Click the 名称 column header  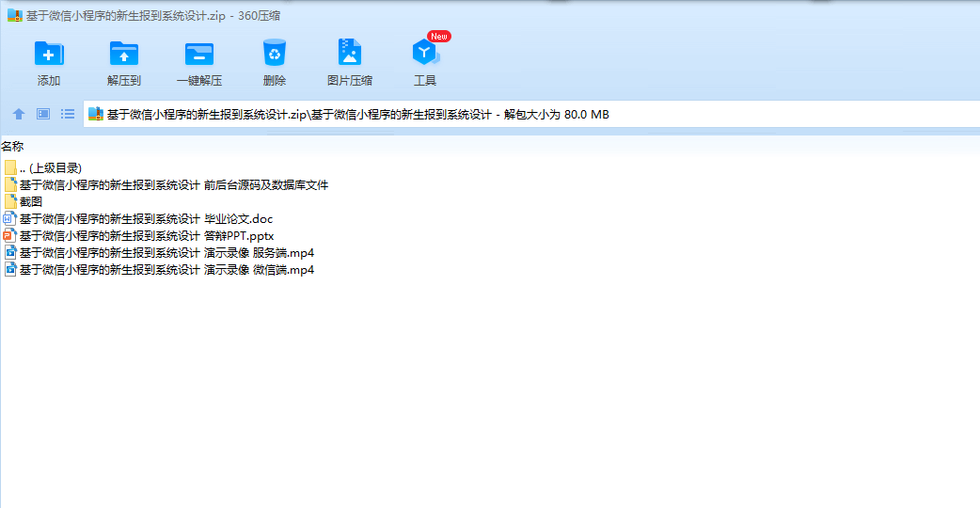click(x=12, y=146)
